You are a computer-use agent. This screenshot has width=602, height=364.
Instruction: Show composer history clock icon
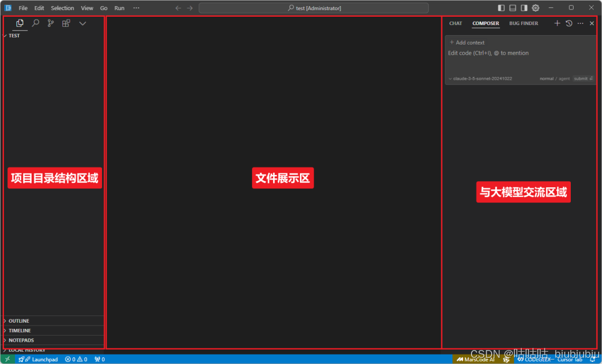(569, 23)
